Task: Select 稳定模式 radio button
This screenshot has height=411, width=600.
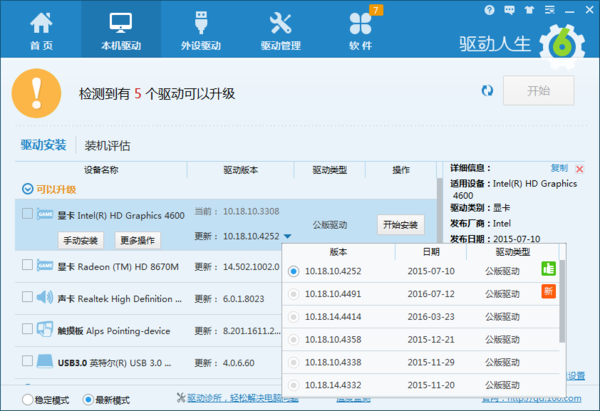Action: (28, 400)
